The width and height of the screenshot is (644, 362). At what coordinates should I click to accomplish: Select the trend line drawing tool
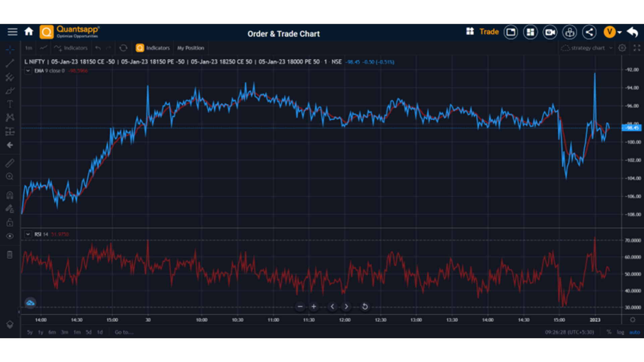point(10,63)
